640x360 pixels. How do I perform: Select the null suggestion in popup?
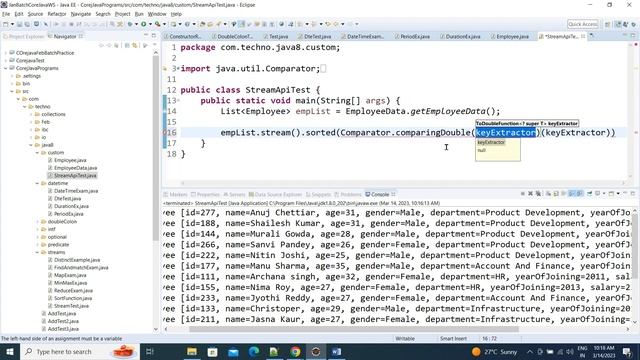(x=482, y=150)
